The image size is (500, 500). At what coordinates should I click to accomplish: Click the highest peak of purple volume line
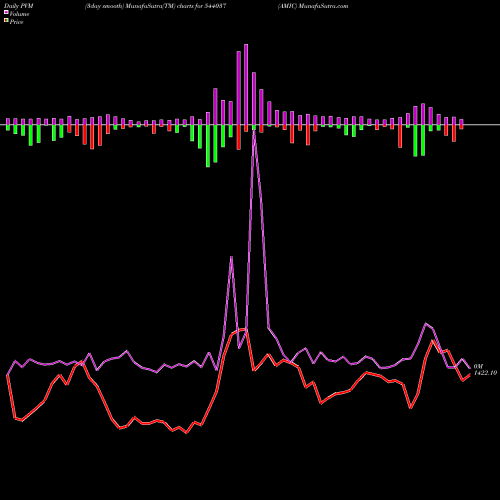tap(254, 131)
